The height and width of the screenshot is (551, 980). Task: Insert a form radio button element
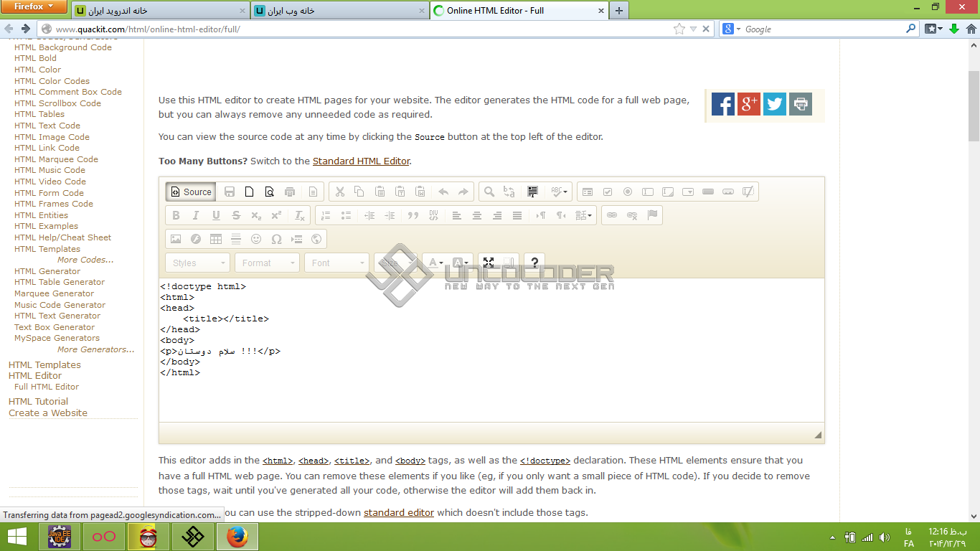[x=628, y=192]
